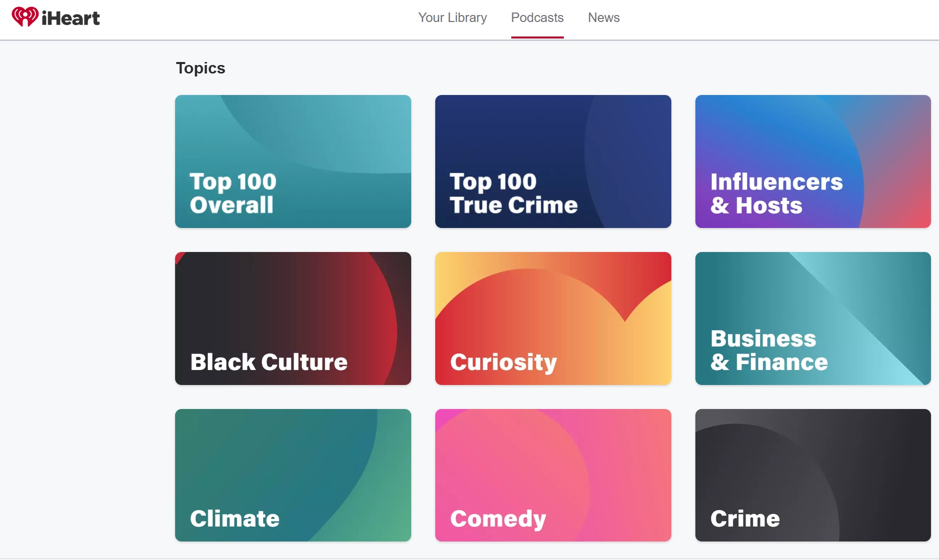Click the iHeart wordmark text
The image size is (939, 560).
pyautogui.click(x=71, y=18)
